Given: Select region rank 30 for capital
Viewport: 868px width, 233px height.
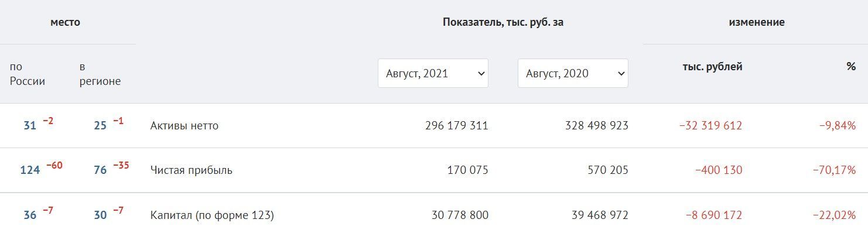Looking at the screenshot, I should click(x=100, y=215).
